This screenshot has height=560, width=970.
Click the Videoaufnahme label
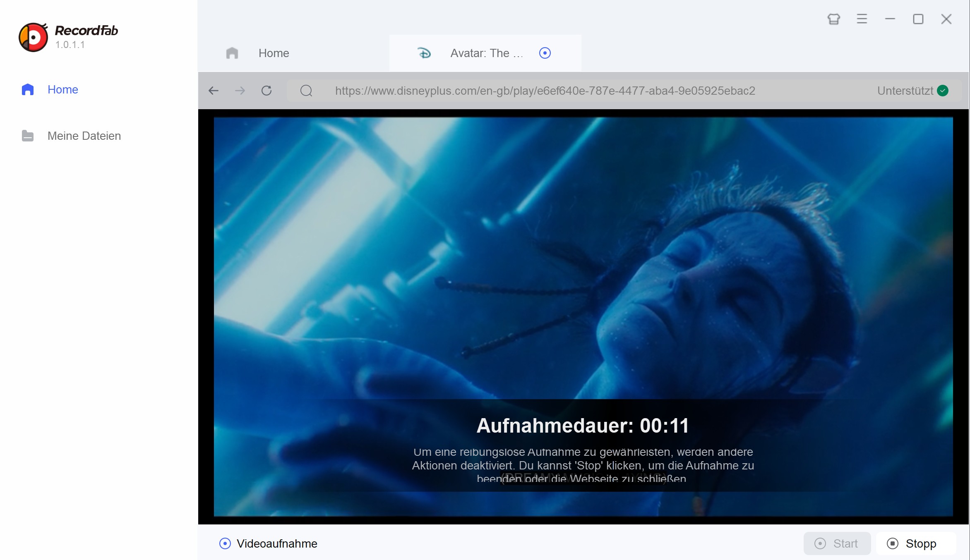click(277, 543)
